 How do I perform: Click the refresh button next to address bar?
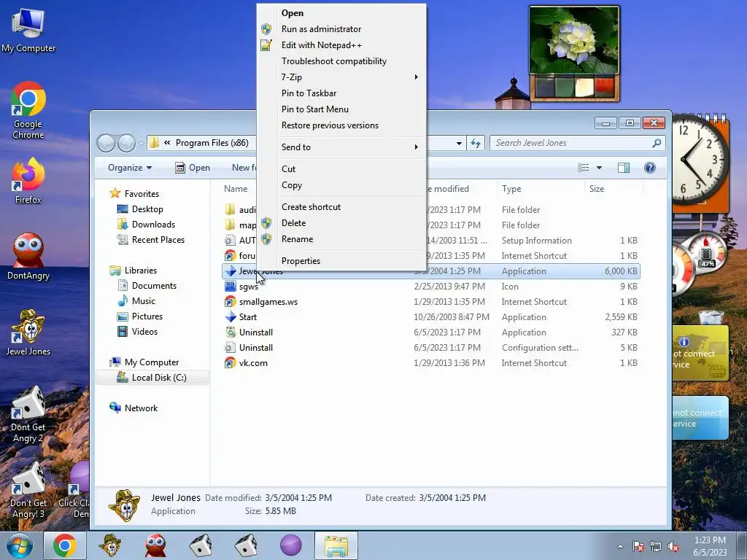[x=476, y=143]
